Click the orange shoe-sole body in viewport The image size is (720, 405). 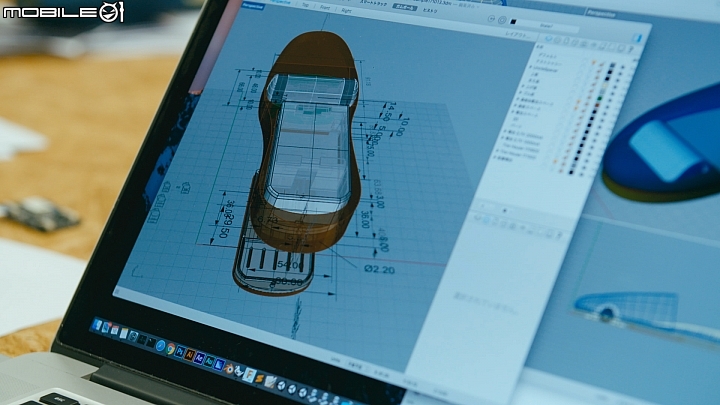(x=315, y=51)
